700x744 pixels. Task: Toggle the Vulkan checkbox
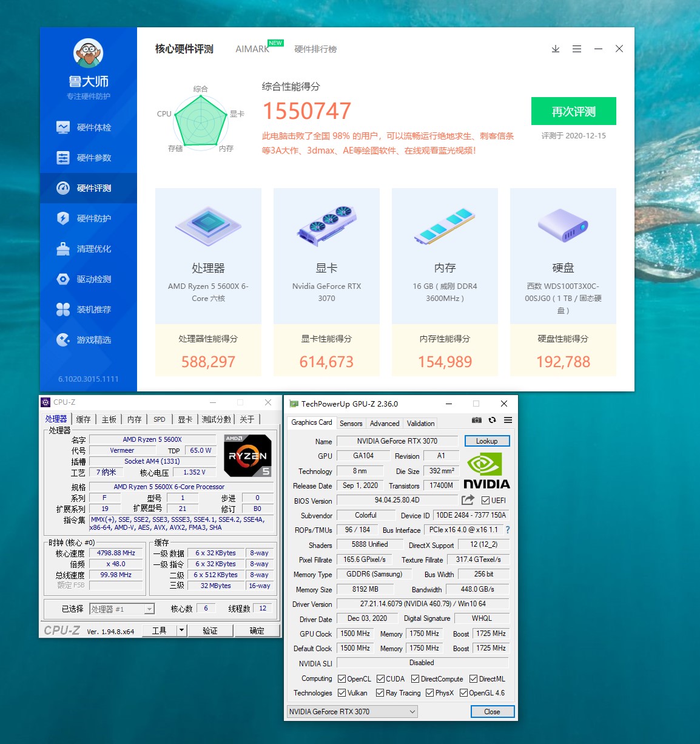coord(342,693)
